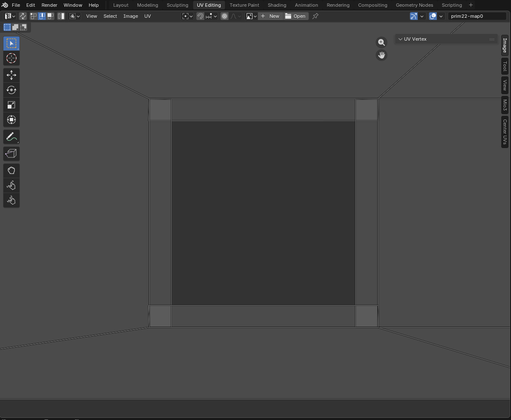The image size is (511, 420).
Task: Switch to the Modeling workspace
Action: pos(147,5)
